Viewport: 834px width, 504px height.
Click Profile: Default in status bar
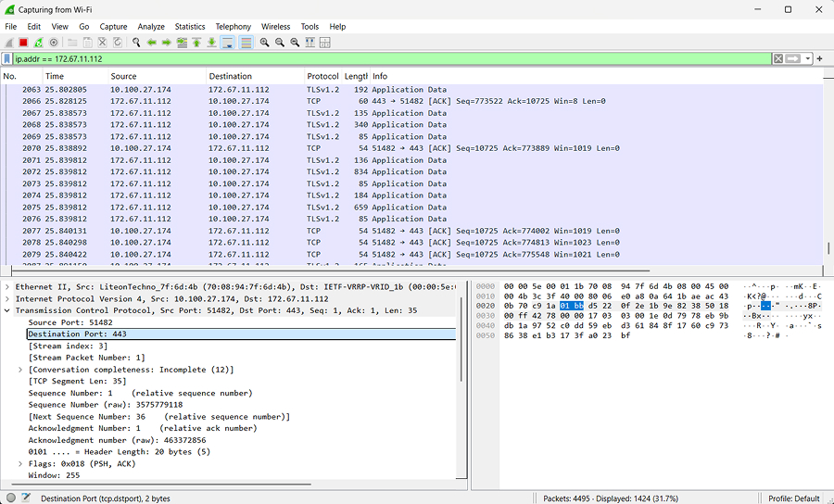[x=793, y=498]
